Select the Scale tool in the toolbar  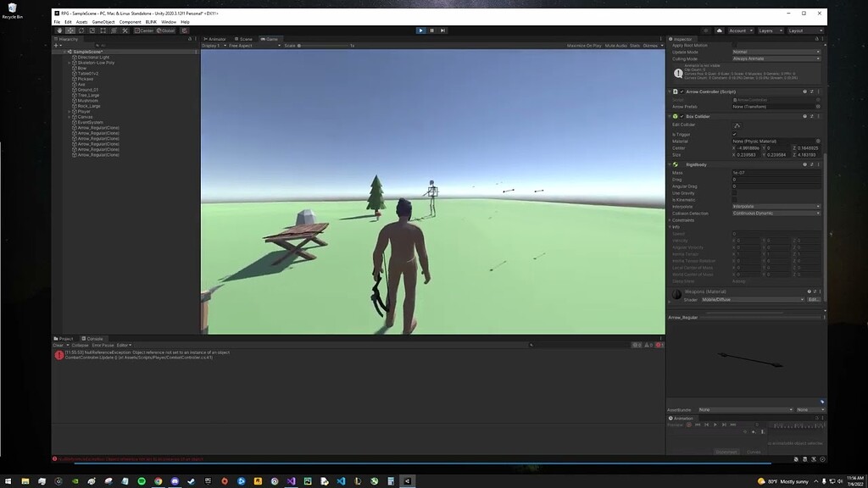(x=92, y=30)
